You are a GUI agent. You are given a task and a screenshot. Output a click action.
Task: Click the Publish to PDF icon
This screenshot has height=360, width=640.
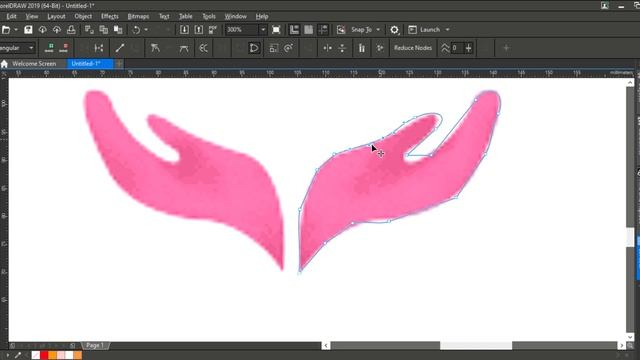213,30
